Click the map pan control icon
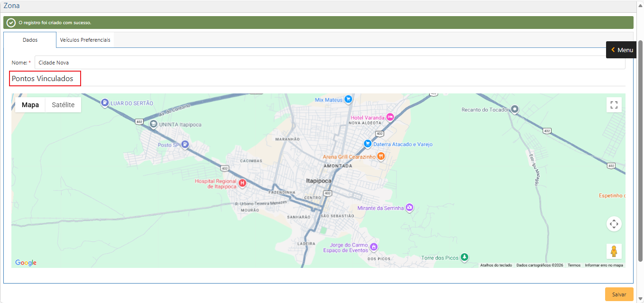This screenshot has width=644, height=303. click(614, 223)
